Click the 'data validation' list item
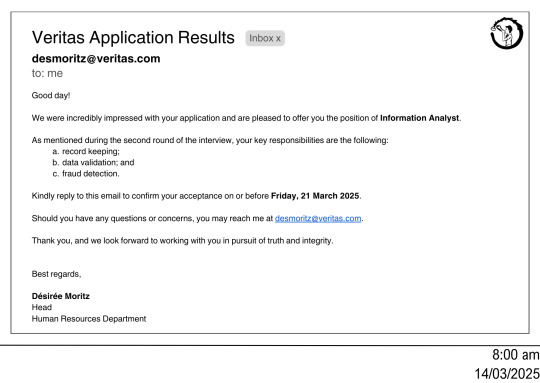The height and width of the screenshot is (383, 540). click(93, 162)
